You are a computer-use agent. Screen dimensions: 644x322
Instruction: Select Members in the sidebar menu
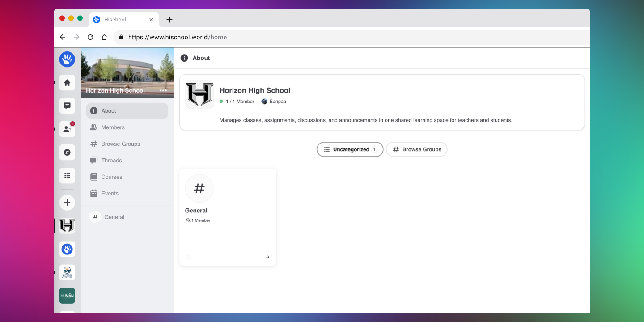click(113, 127)
